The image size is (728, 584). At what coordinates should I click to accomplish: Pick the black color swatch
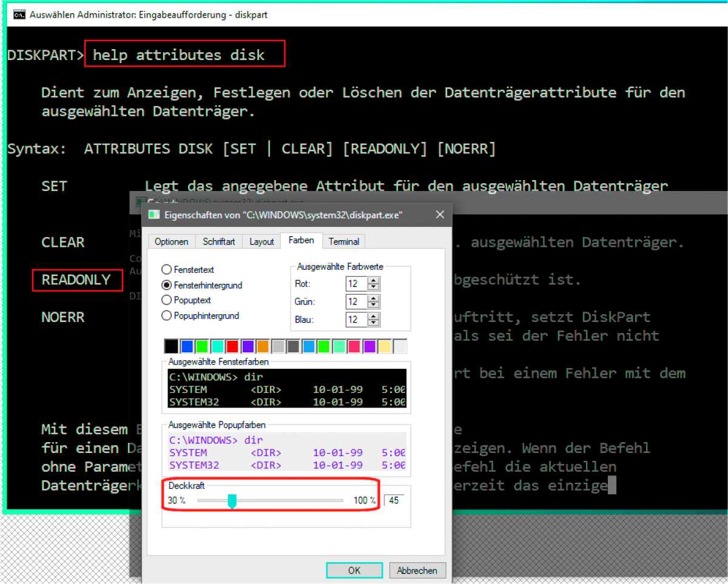[171, 346]
